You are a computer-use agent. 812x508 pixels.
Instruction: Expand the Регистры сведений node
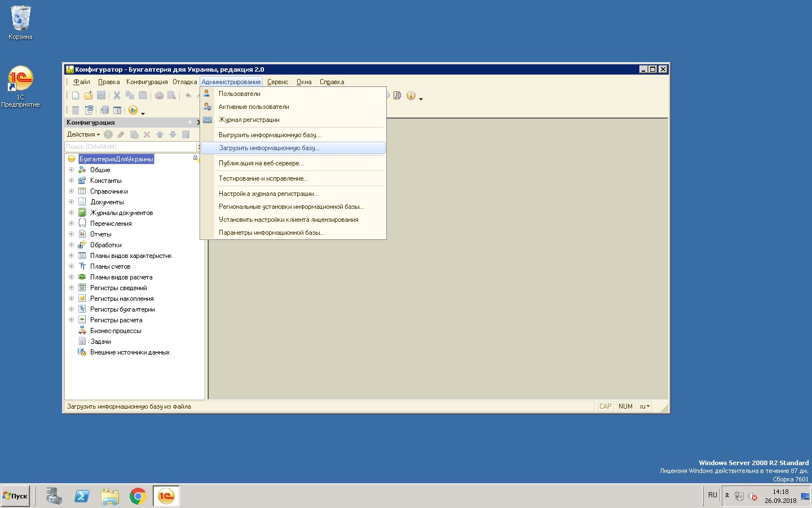click(x=72, y=288)
